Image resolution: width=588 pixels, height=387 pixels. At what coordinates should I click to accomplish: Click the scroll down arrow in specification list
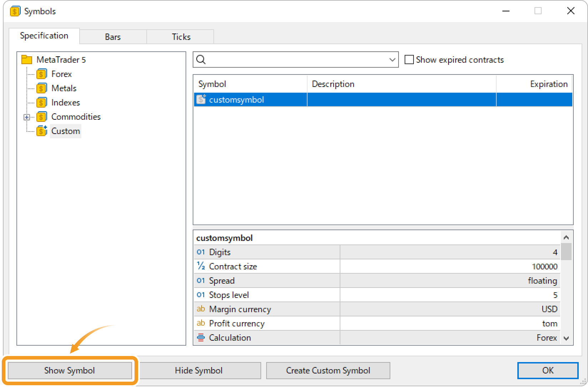[566, 338]
